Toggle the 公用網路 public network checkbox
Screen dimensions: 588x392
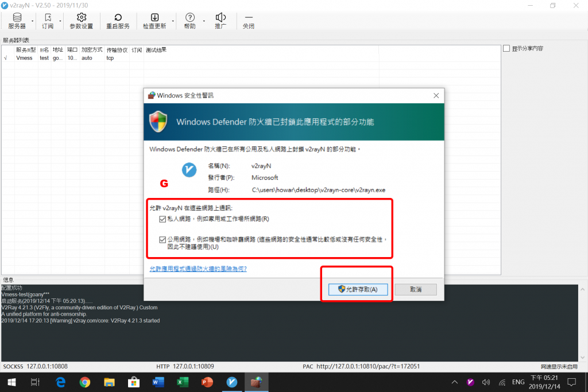coord(163,239)
